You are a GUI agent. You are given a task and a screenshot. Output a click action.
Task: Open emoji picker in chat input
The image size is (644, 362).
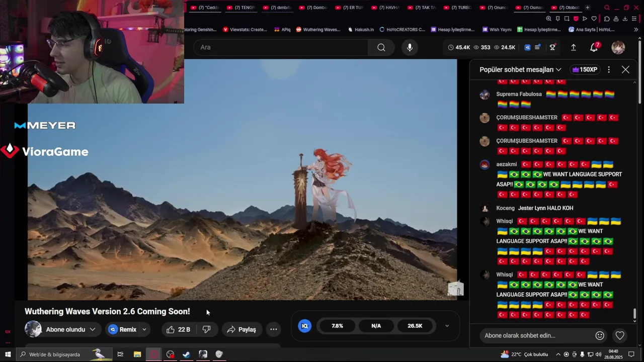click(x=600, y=335)
